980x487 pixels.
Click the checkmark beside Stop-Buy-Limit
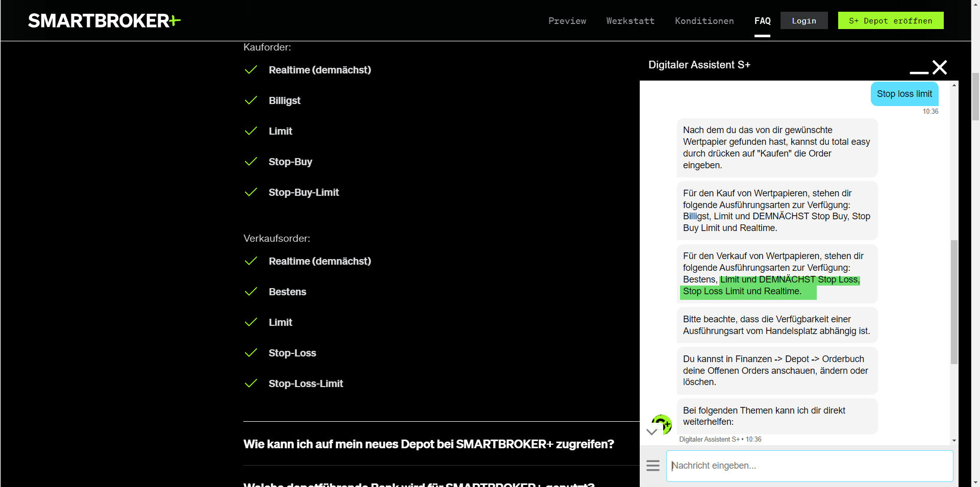pyautogui.click(x=250, y=192)
